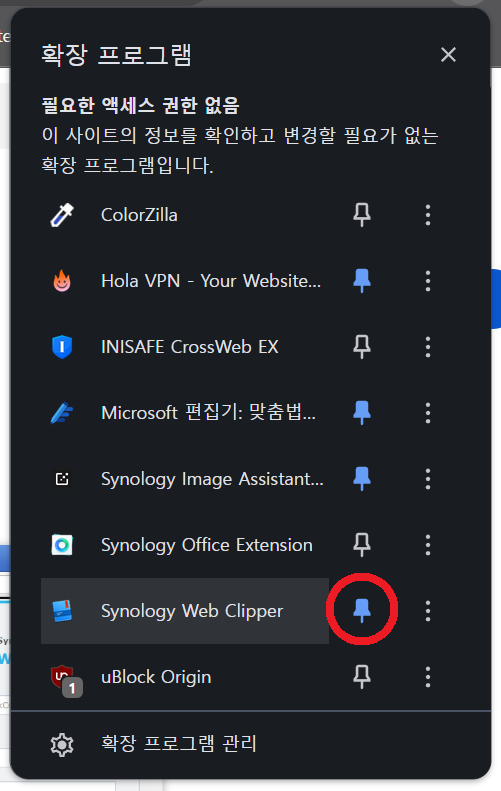Open more options for Synology Image Assistant
The height and width of the screenshot is (791, 501).
pos(428,479)
